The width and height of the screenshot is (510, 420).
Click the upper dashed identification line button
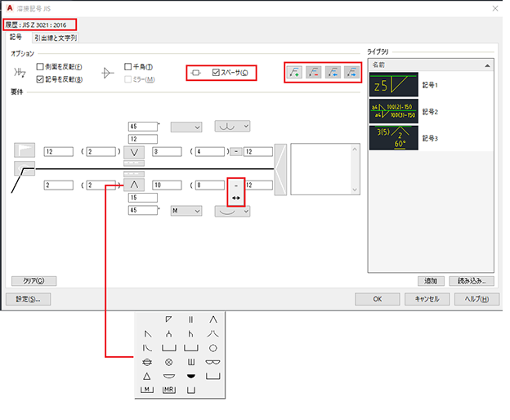tap(134, 163)
